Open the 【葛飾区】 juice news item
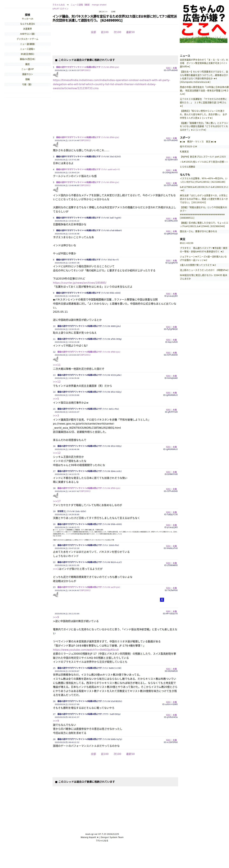229x868 pixels. (x=204, y=115)
